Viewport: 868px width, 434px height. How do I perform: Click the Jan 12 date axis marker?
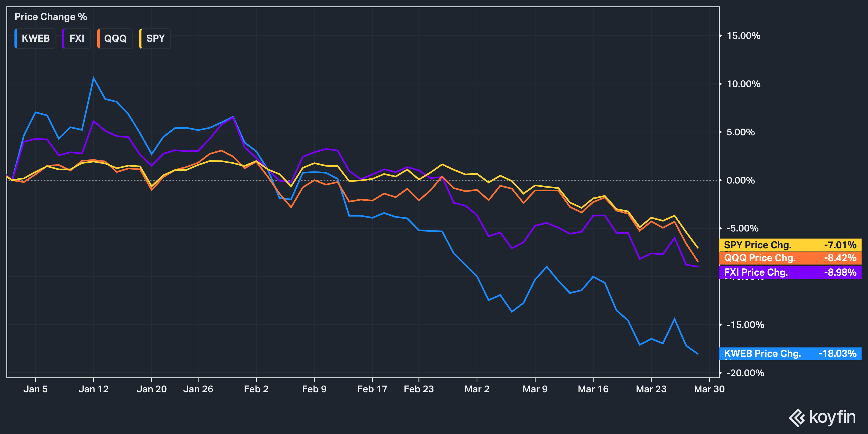point(93,389)
